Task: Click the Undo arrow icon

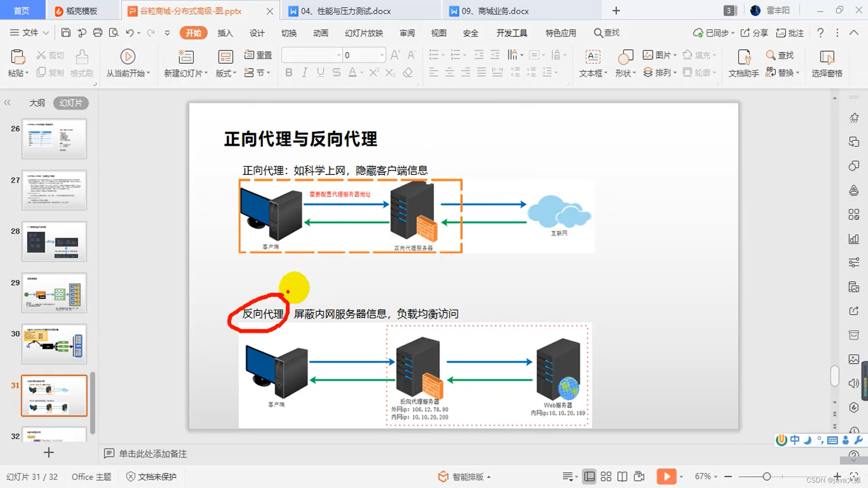Action: tap(130, 33)
